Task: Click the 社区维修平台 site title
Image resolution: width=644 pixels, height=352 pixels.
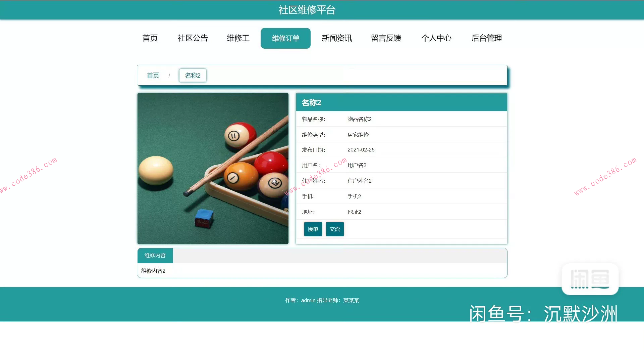Action: point(307,10)
